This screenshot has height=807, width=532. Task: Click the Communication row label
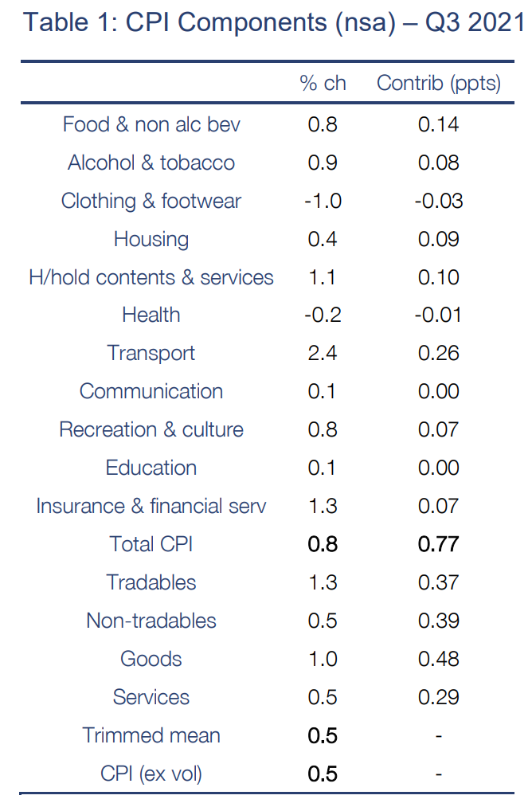coord(151,391)
